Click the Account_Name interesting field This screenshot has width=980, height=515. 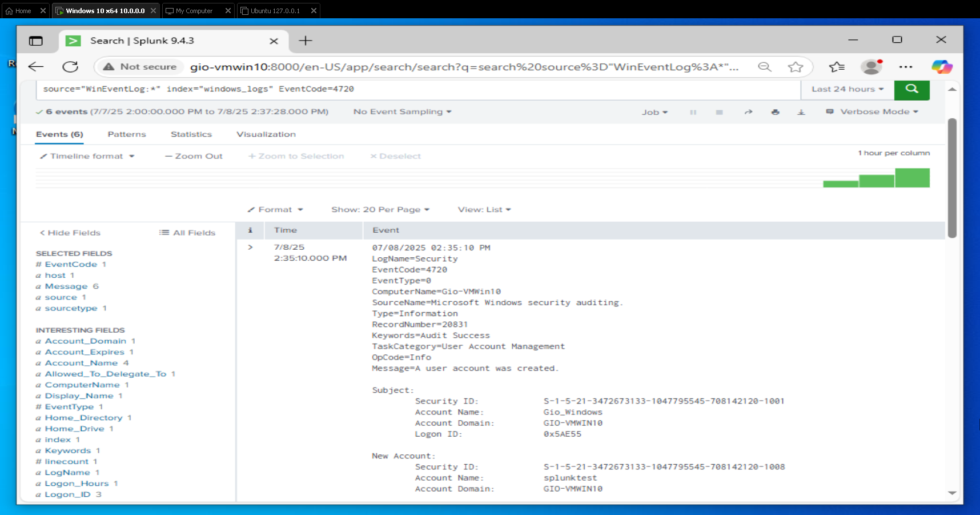coord(81,363)
